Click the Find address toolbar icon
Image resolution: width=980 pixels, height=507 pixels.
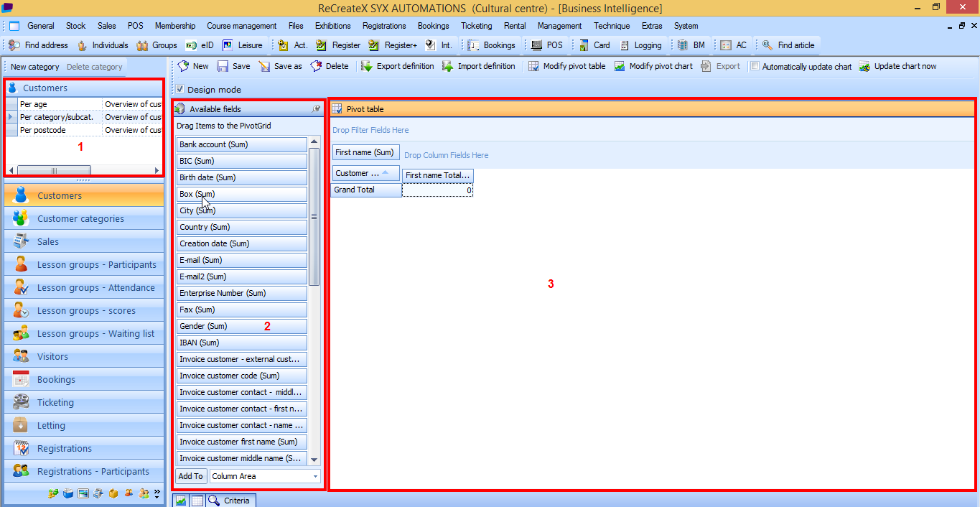coord(14,45)
